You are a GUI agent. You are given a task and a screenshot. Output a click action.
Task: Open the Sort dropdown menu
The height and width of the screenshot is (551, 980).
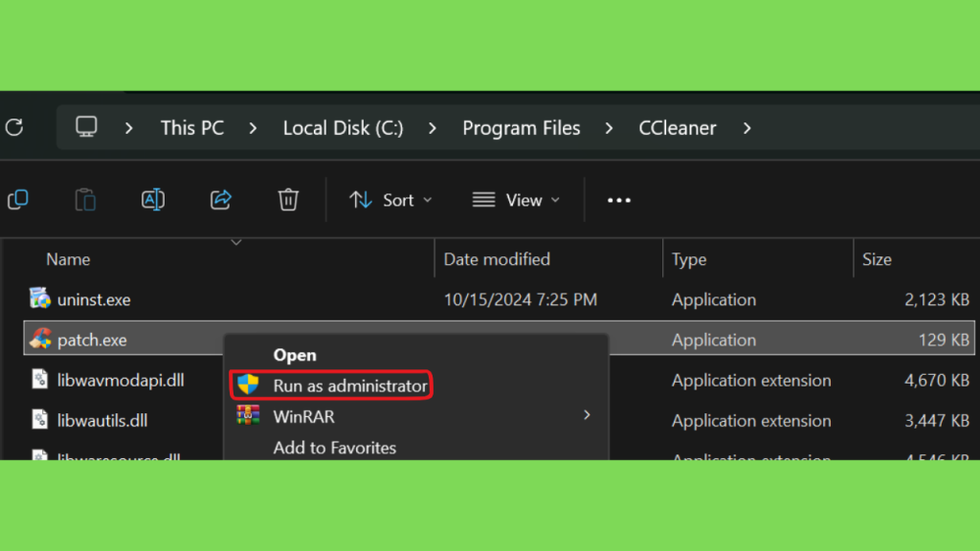[x=390, y=200]
